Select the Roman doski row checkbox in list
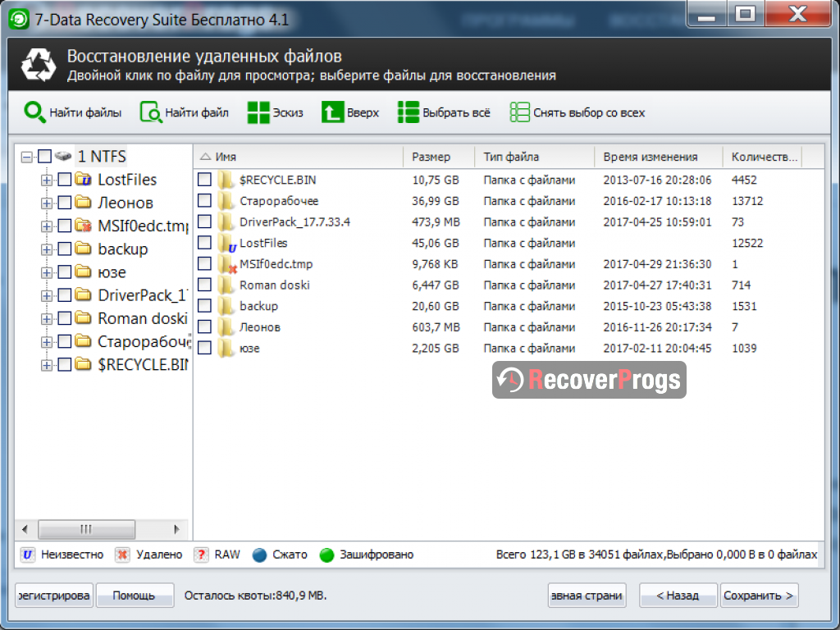 click(204, 285)
